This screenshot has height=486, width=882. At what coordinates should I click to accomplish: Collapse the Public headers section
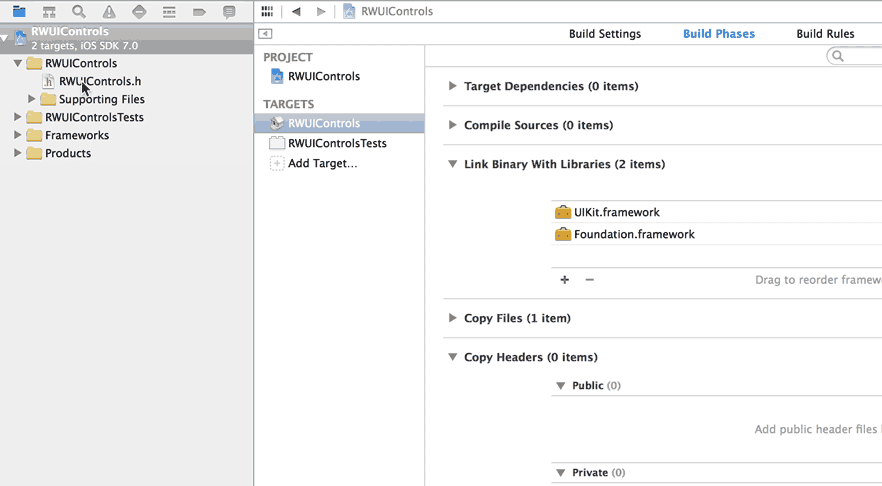[560, 386]
